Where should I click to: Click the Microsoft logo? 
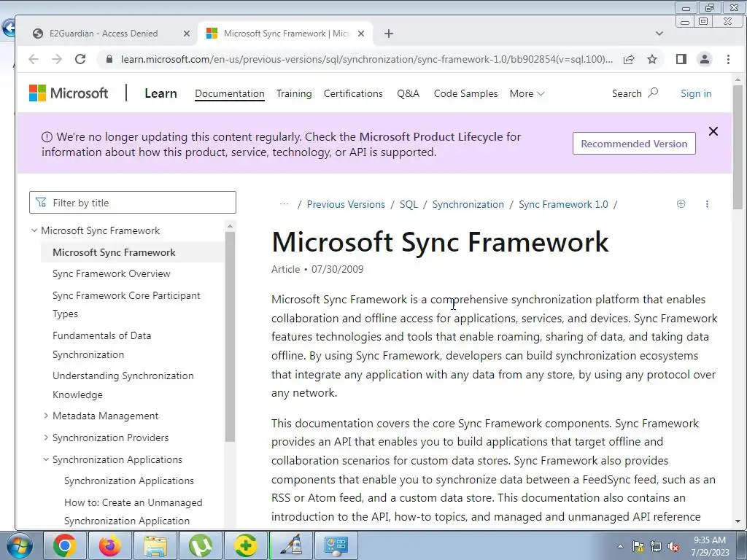pos(69,93)
